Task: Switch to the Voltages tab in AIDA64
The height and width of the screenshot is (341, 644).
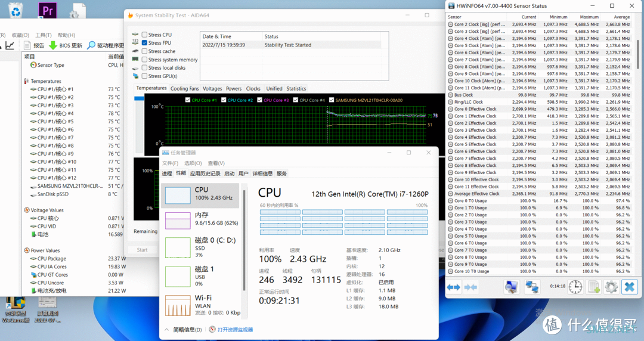Action: [212, 88]
